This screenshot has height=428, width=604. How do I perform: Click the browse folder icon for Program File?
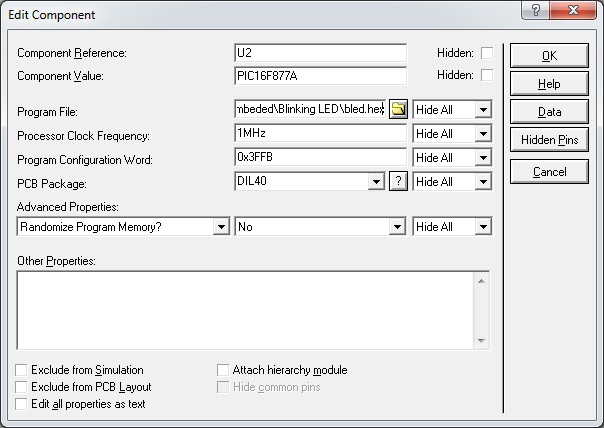point(398,109)
